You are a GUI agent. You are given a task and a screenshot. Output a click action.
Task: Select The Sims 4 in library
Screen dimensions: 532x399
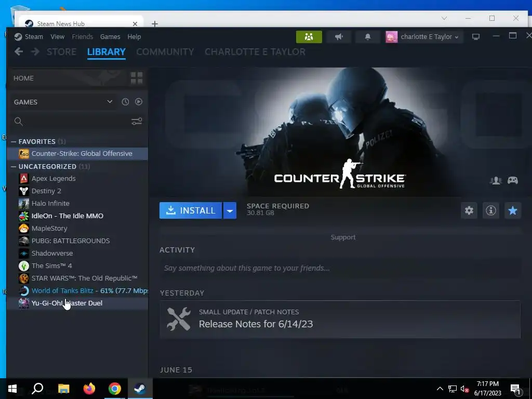[77, 265]
